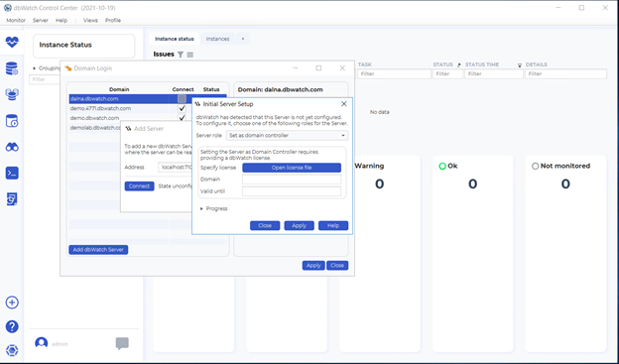Viewport: 619px width, 364px height.
Task: Toggle Connect checkbox for daina.dbwatch.com
Action: point(182,99)
